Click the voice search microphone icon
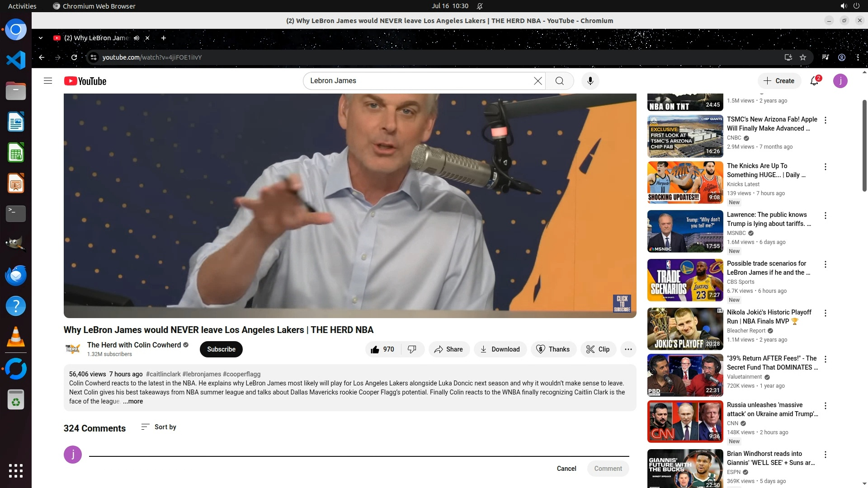Viewport: 868px width, 488px height. click(x=590, y=81)
